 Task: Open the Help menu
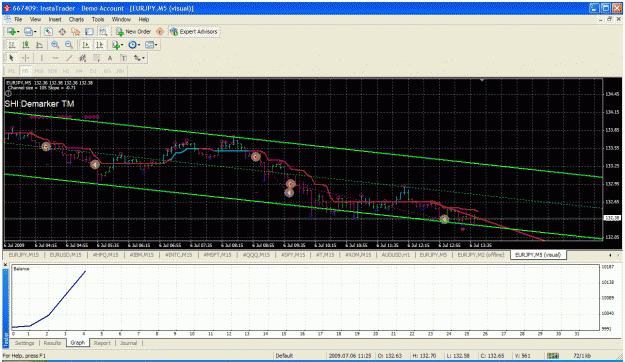144,19
